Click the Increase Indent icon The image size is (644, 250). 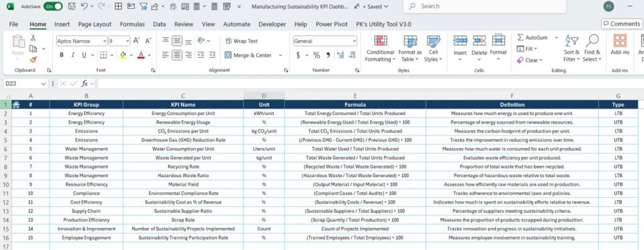point(212,55)
